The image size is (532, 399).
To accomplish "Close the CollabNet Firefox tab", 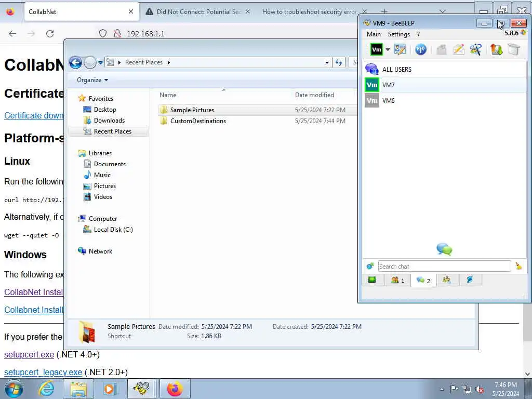I will coord(131,12).
